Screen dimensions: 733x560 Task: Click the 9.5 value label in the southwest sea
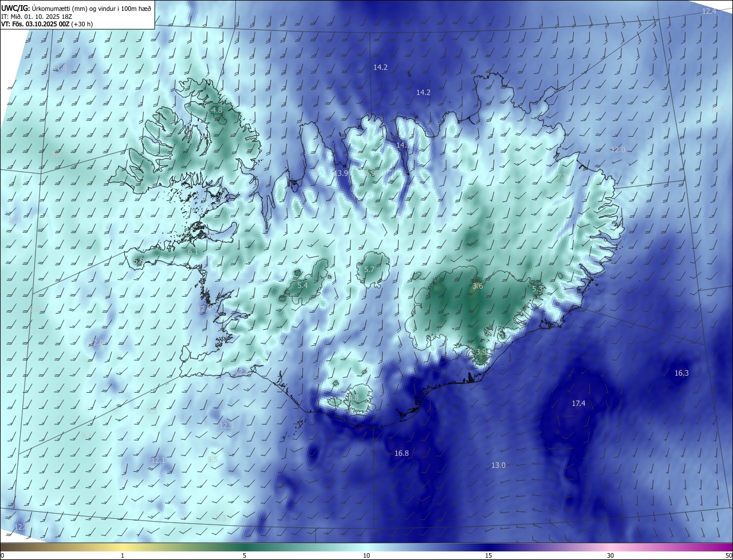212,459
